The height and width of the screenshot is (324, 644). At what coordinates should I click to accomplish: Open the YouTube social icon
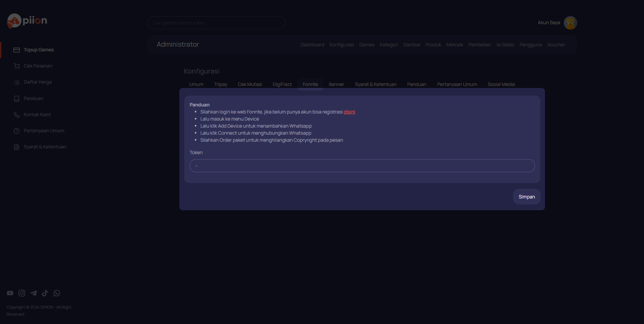pos(10,293)
